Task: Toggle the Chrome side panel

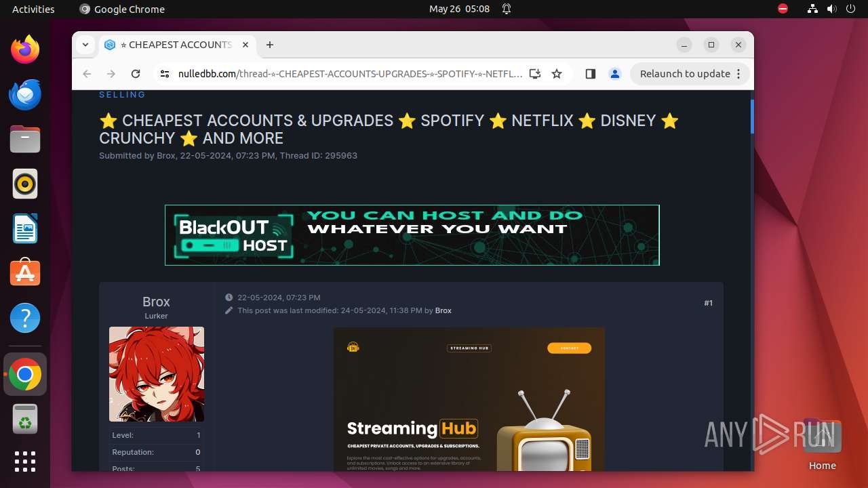Action: tap(591, 74)
